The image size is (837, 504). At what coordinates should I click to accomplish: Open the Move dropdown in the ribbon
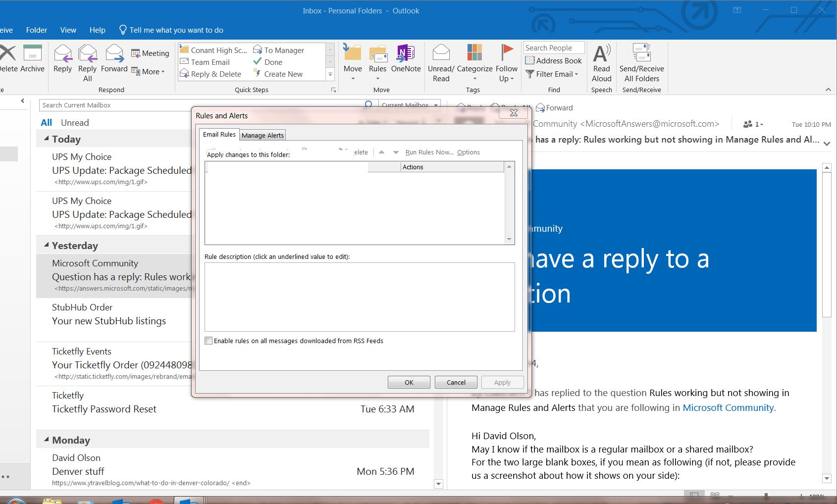(x=353, y=63)
